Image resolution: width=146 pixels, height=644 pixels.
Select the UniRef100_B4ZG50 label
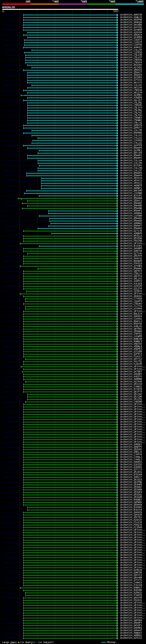131,65
